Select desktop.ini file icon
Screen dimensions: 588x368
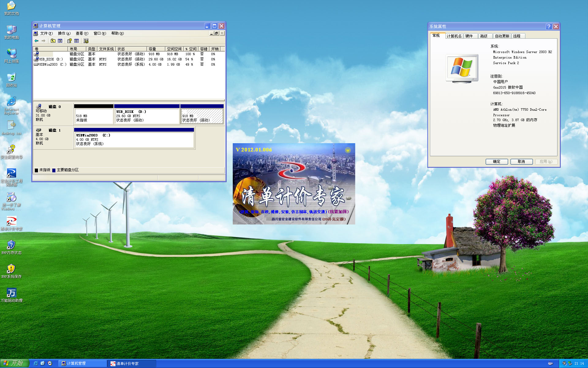11,128
